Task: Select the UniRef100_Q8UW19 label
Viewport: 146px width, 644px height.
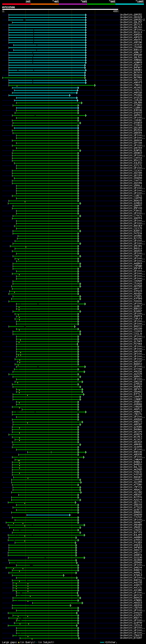Action: click(x=131, y=153)
